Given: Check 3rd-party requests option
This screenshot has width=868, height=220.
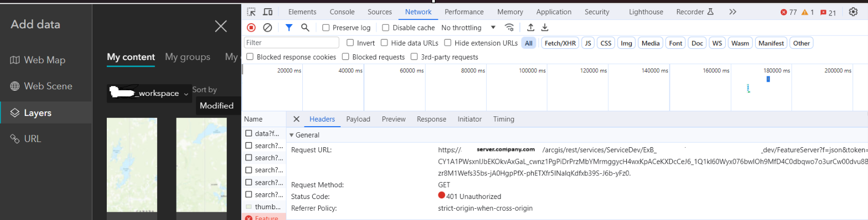Looking at the screenshot, I should [414, 56].
